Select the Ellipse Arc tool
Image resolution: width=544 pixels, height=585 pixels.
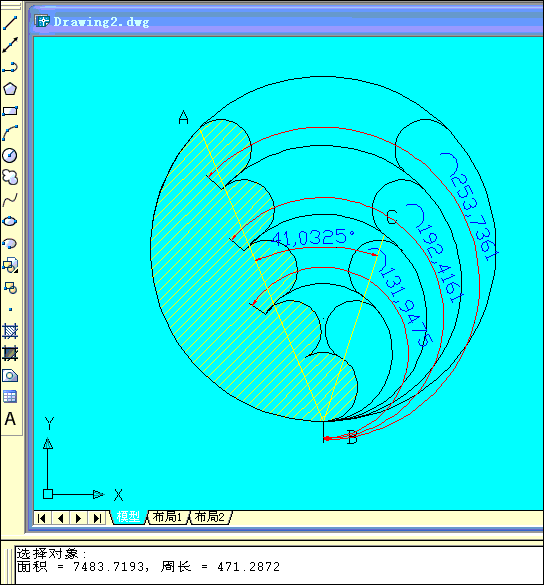[x=10, y=243]
